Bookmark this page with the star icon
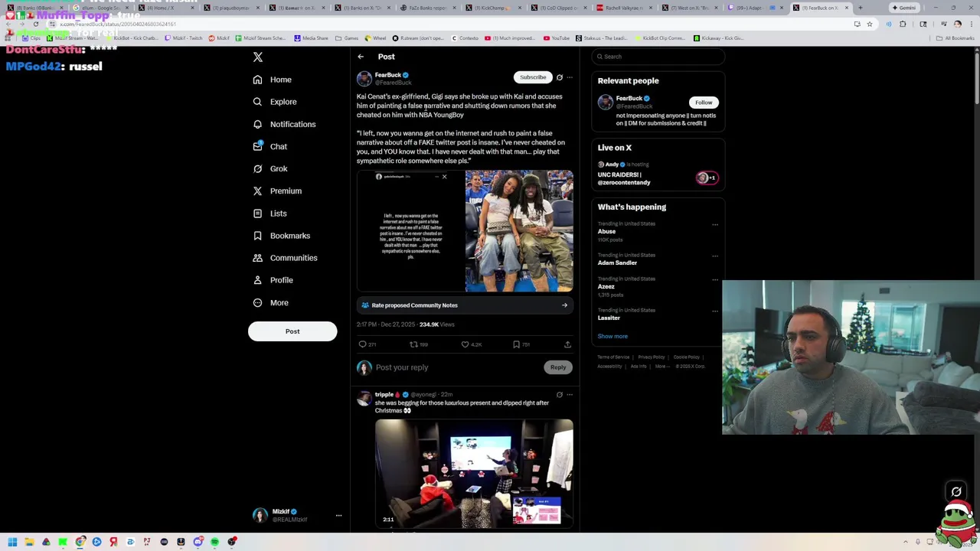The height and width of the screenshot is (551, 980). coord(869,24)
